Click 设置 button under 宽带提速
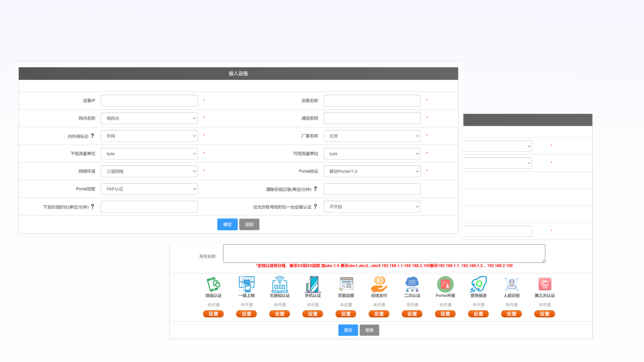 tap(478, 314)
